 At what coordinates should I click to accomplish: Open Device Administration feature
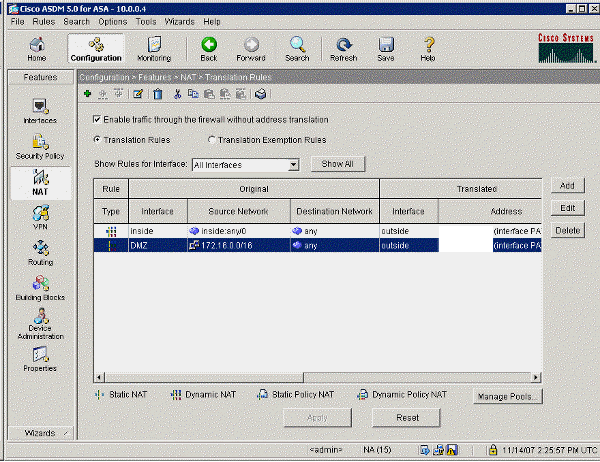[41, 324]
